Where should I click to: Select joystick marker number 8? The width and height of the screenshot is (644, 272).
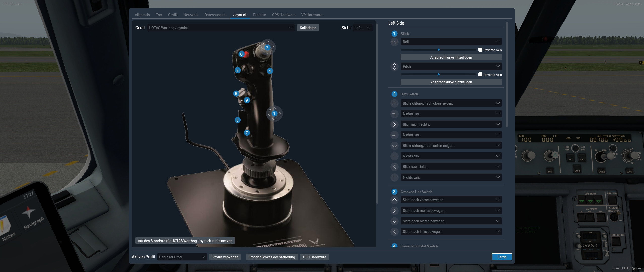pyautogui.click(x=237, y=120)
